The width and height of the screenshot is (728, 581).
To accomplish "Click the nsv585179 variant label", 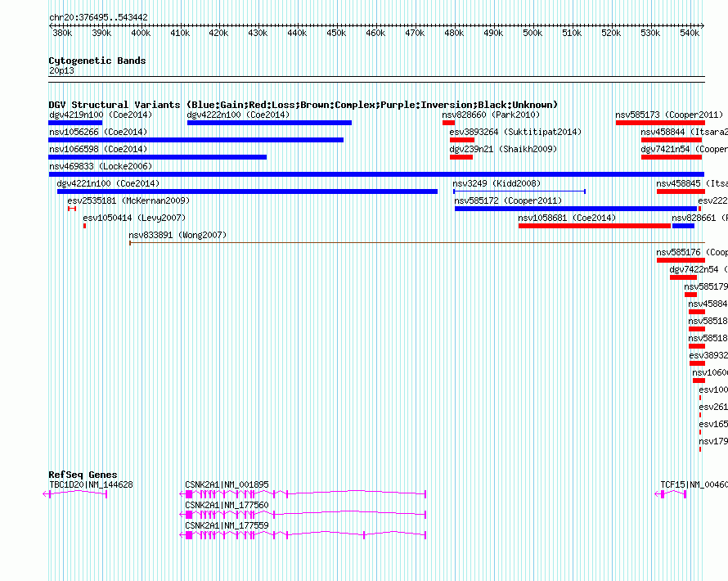I will 706,286.
